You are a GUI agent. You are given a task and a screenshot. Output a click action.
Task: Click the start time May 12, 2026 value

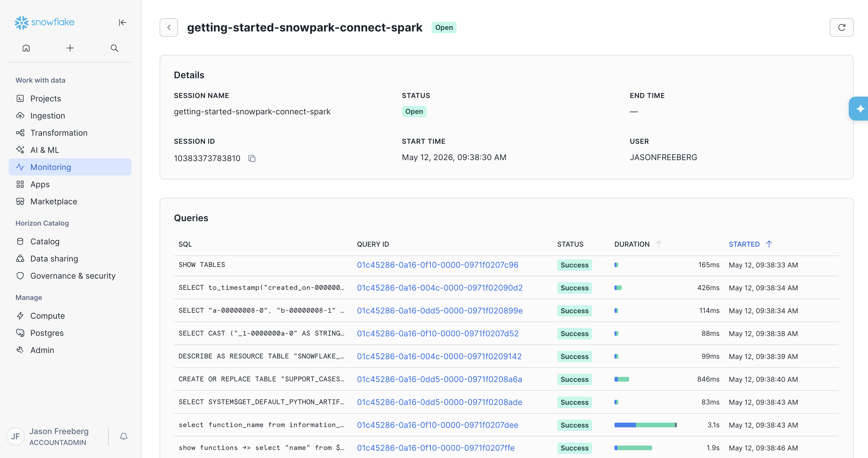[454, 157]
